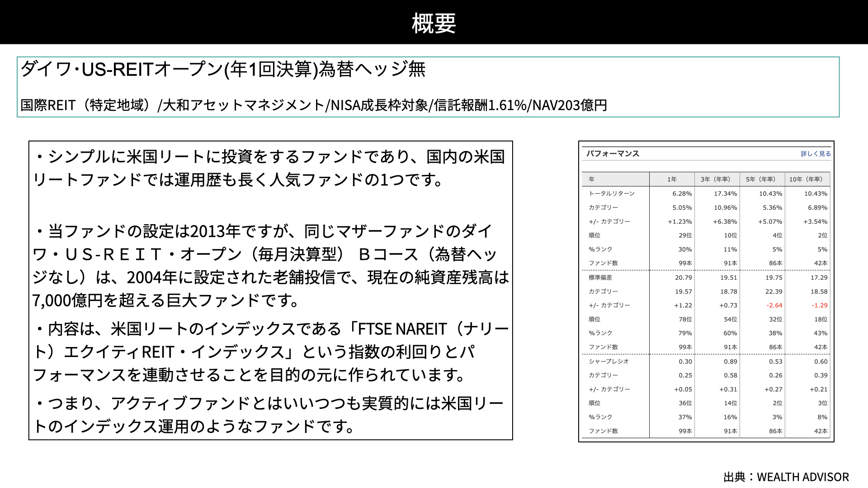The width and height of the screenshot is (868, 488).
Task: Click the bullet mentioning FTSE NAREIT index
Action: [x=271, y=352]
